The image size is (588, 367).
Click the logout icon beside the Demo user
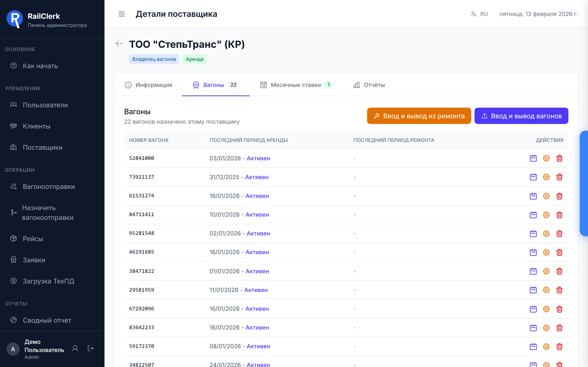[90, 348]
